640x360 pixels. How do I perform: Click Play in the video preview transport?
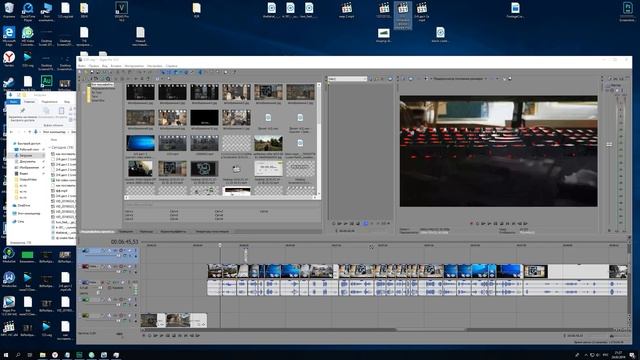(x=489, y=223)
